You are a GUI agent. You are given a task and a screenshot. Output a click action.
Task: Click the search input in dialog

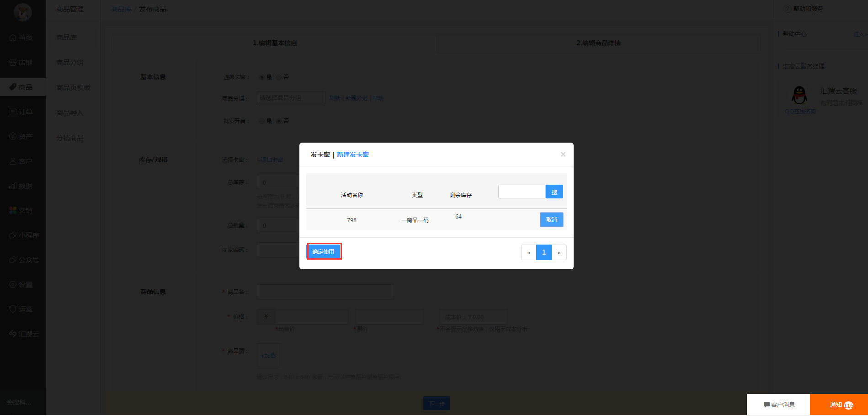[522, 192]
